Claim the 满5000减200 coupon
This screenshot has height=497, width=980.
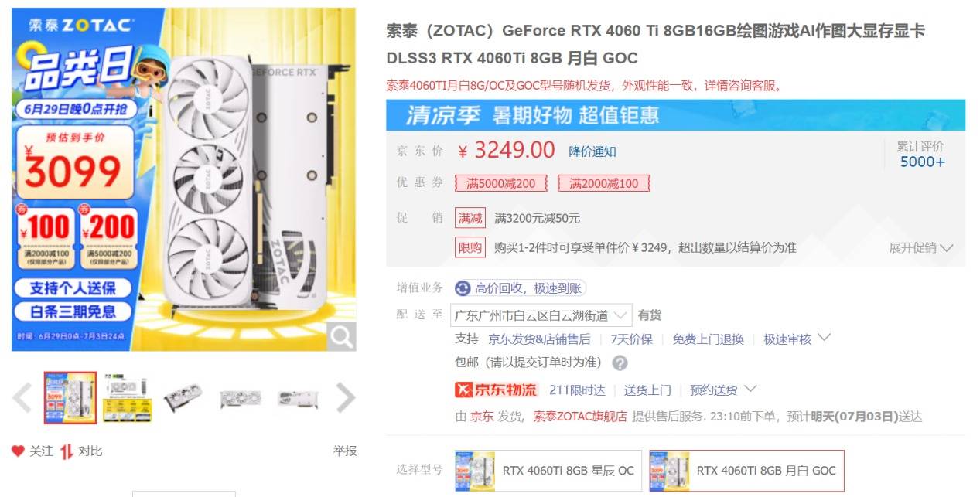[x=500, y=183]
